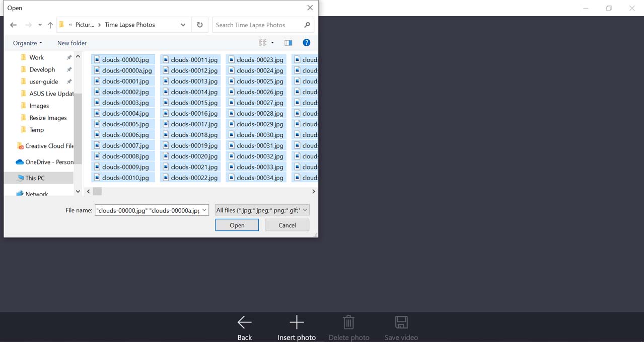The width and height of the screenshot is (644, 342).
Task: Click the Help question mark icon
Action: (x=306, y=43)
